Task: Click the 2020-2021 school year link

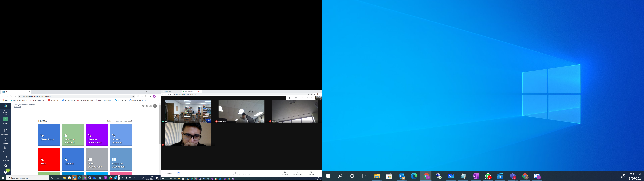Action: tap(17, 107)
